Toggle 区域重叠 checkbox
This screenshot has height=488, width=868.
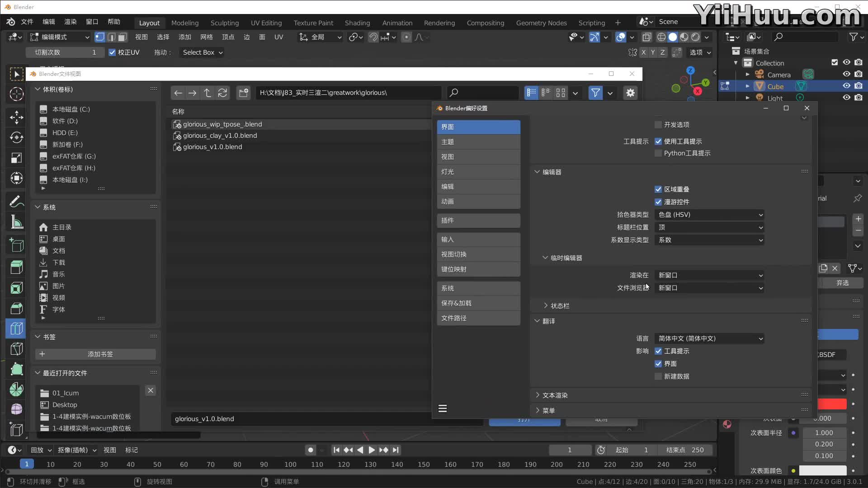click(x=658, y=189)
